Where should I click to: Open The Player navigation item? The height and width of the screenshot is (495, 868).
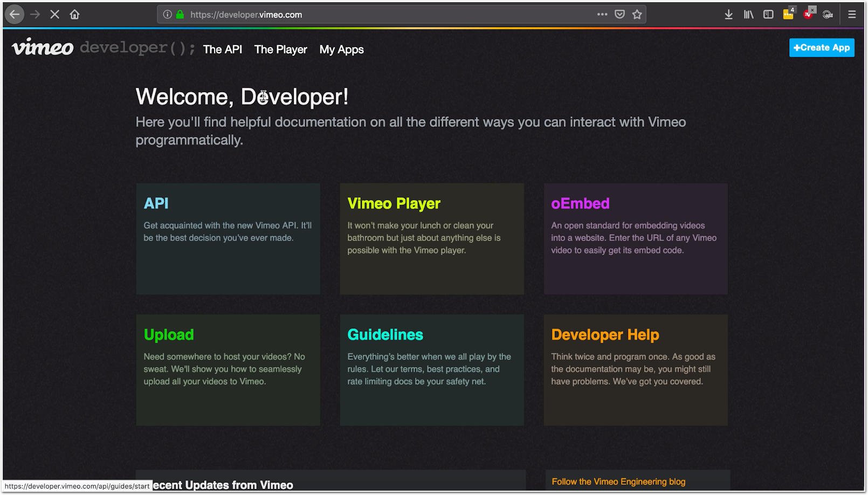(x=281, y=50)
